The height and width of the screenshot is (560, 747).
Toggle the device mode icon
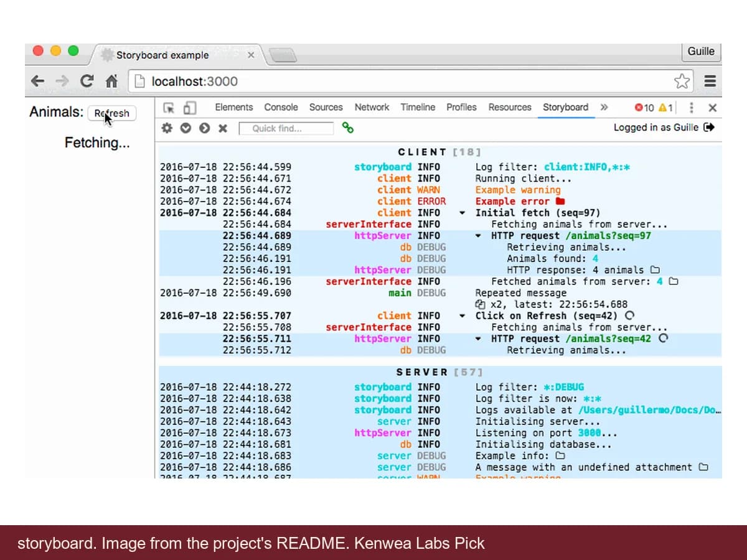tap(190, 108)
